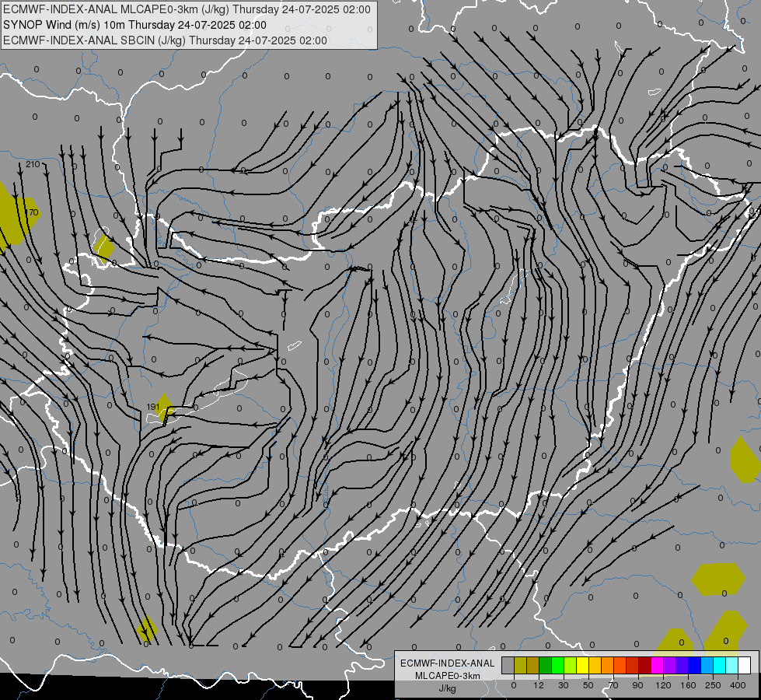The height and width of the screenshot is (700, 761).
Task: Click the white swatch at legend end
Action: click(x=745, y=665)
